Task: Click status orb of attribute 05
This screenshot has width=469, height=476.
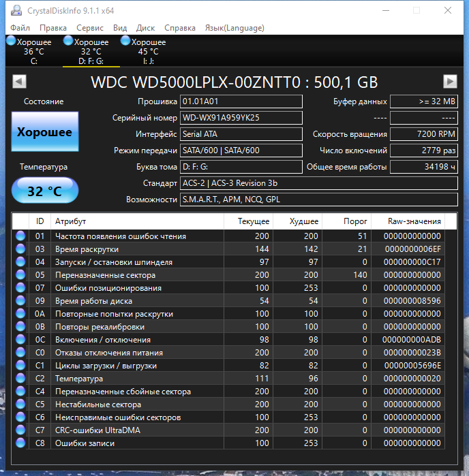Action: 20,274
